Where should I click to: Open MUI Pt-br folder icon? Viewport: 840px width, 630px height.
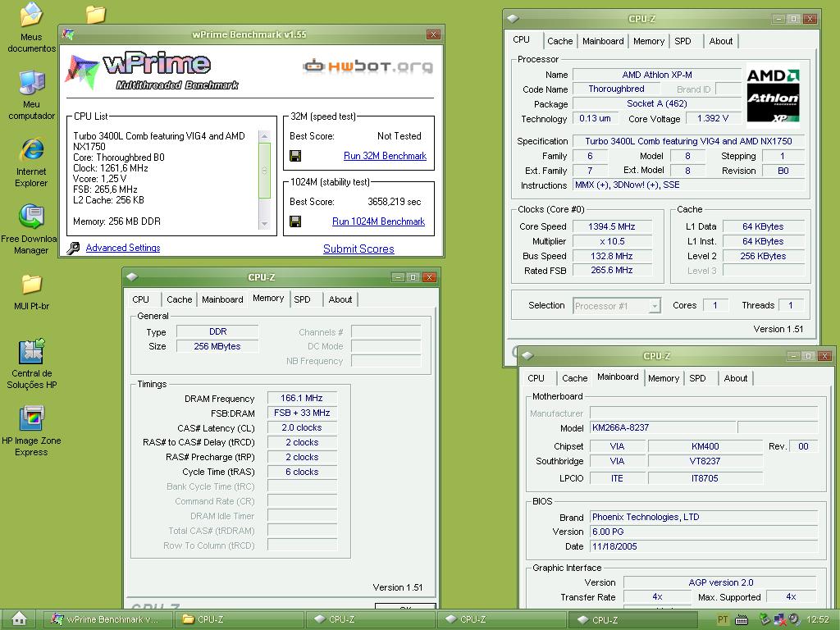pos(31,292)
